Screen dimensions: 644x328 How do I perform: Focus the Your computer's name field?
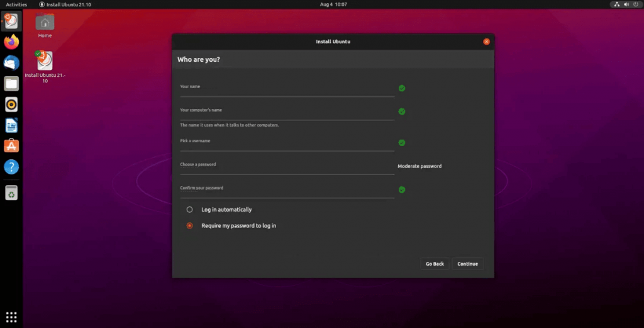(287, 113)
